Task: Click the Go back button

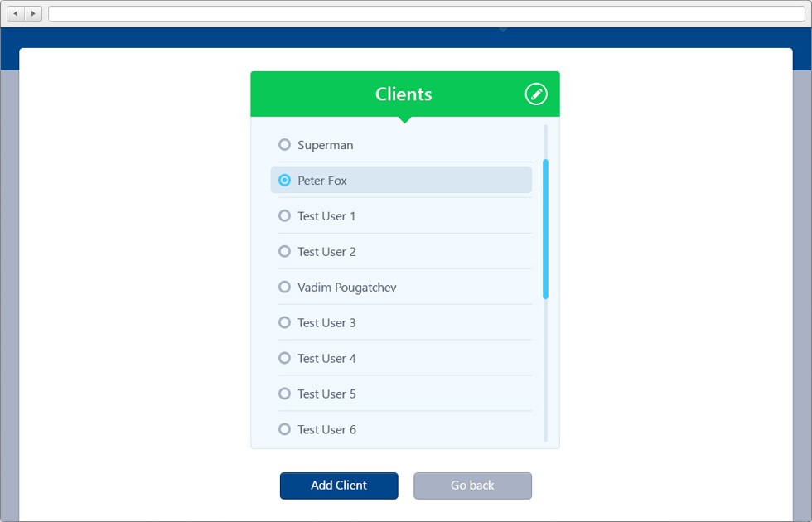Action: (472, 486)
